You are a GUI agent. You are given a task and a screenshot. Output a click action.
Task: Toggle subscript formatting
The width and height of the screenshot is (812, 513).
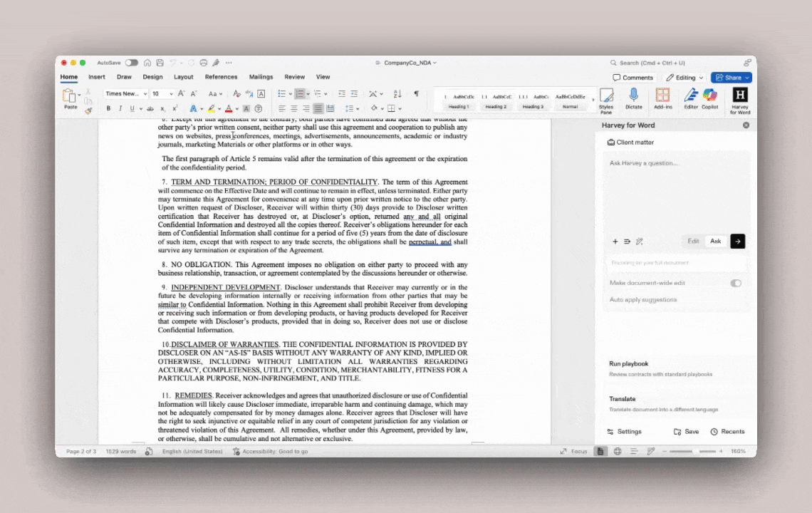pos(162,108)
